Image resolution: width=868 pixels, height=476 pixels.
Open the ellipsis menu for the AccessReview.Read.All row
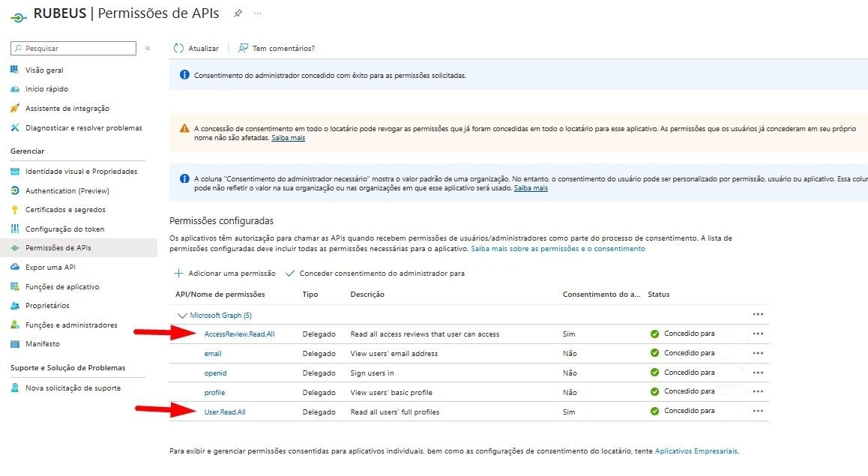759,334
